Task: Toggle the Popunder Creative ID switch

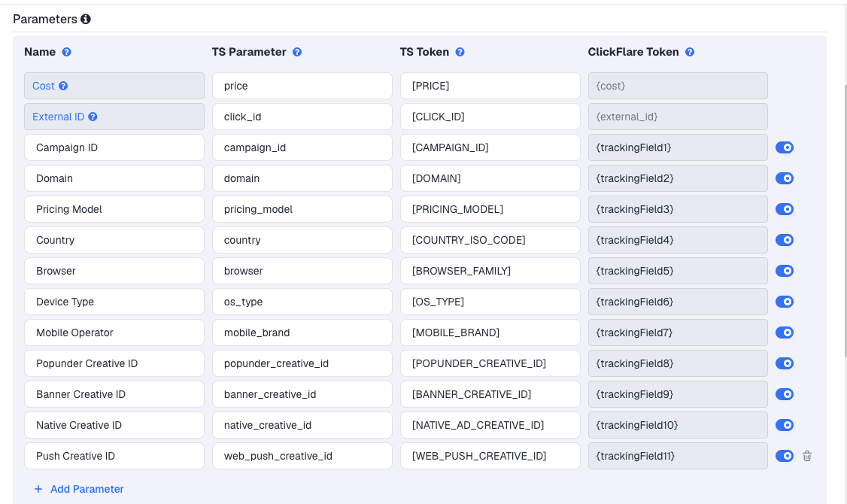Action: (785, 363)
